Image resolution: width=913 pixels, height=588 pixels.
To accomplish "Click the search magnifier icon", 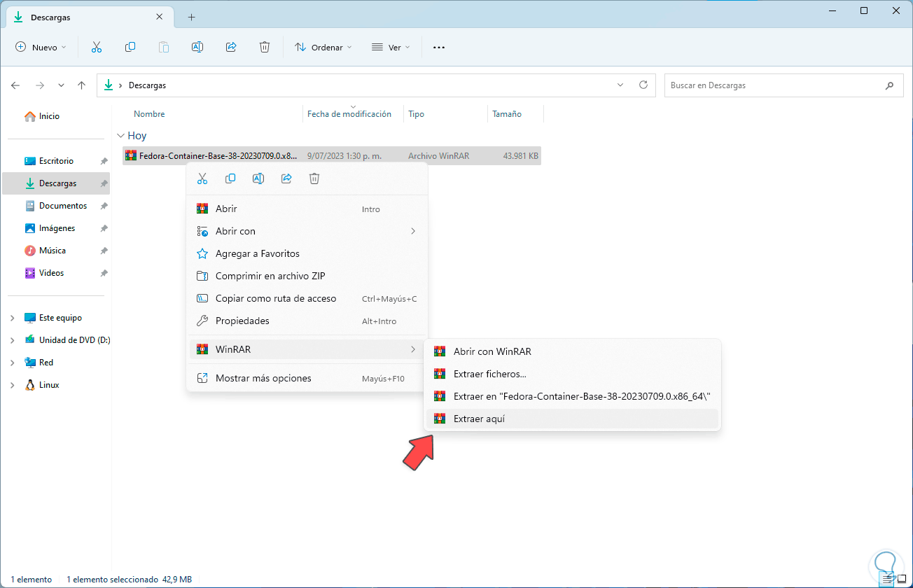I will click(x=889, y=85).
